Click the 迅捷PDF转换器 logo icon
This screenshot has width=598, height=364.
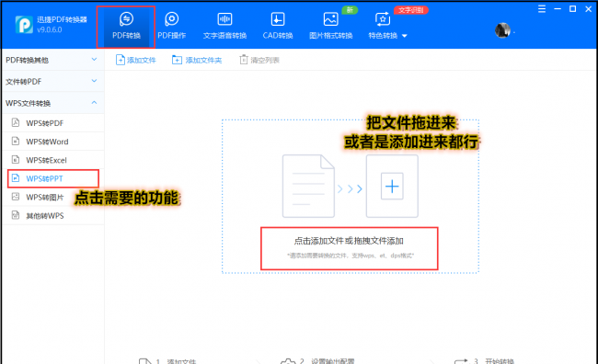click(x=24, y=25)
